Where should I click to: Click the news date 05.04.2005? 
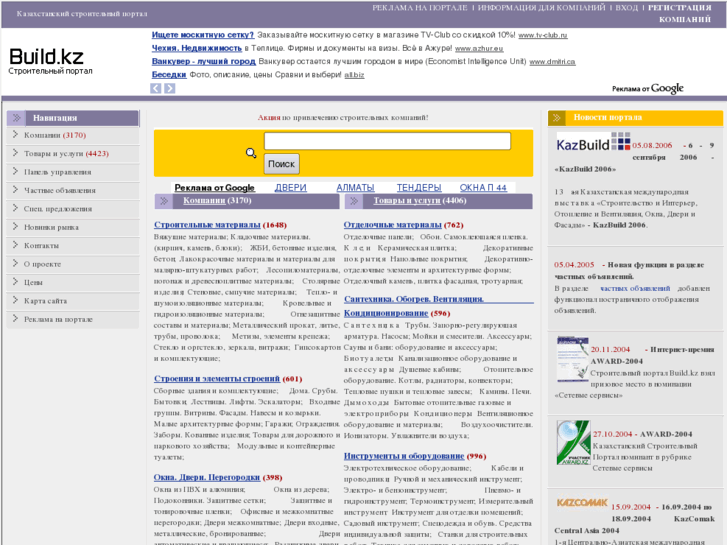pos(574,265)
